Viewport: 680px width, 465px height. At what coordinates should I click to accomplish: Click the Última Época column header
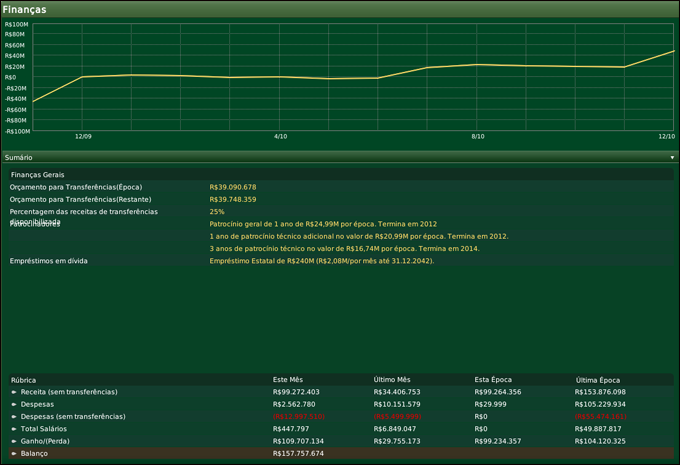(x=598, y=380)
